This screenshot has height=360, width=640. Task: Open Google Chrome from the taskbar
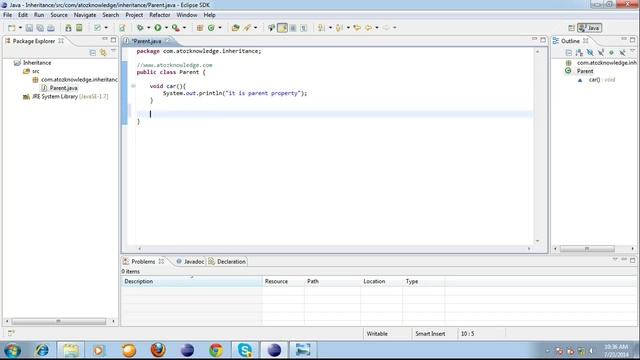pyautogui.click(x=216, y=350)
